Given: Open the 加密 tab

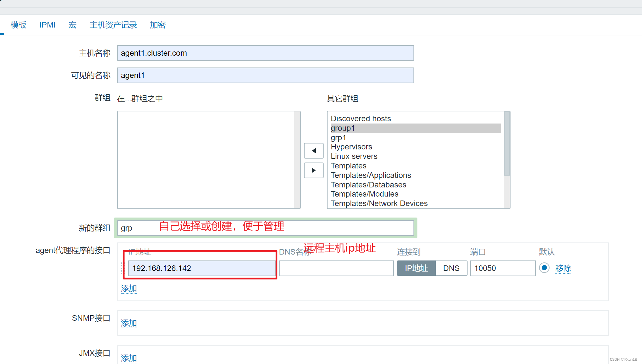Looking at the screenshot, I should click(158, 25).
